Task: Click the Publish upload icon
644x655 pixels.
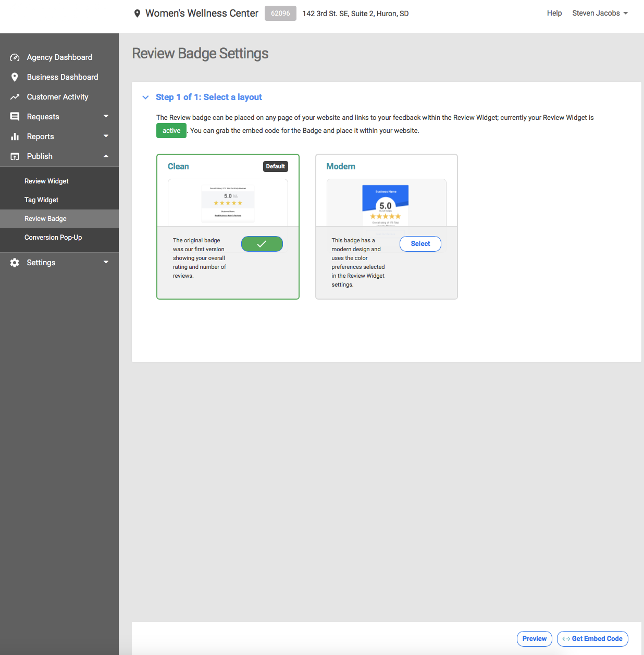Action: (x=15, y=156)
